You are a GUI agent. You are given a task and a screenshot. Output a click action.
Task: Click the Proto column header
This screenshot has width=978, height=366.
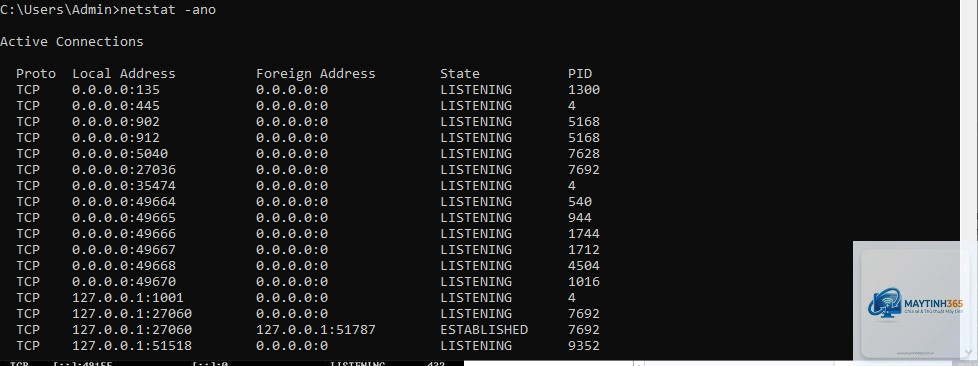click(x=36, y=74)
